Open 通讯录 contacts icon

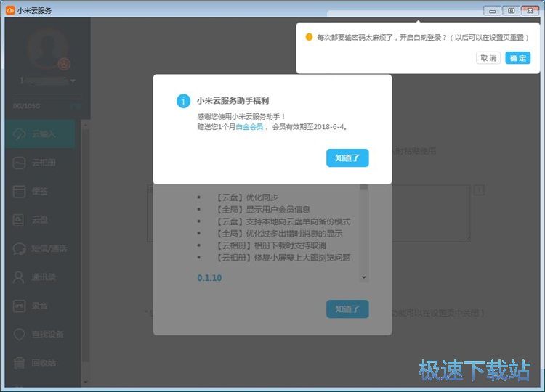(20, 277)
